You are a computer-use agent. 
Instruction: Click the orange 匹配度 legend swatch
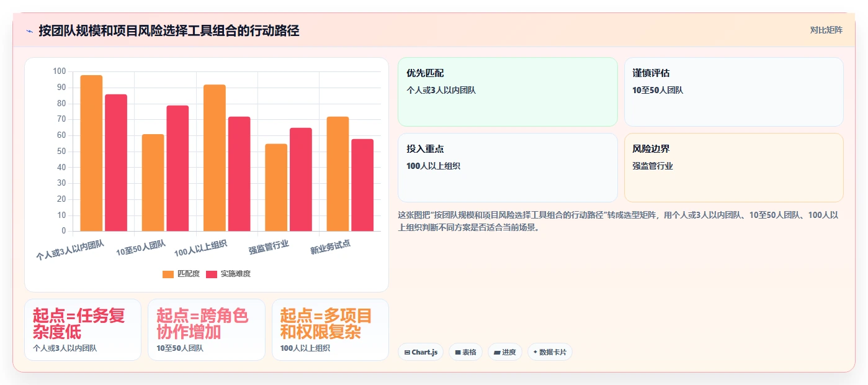(x=168, y=274)
